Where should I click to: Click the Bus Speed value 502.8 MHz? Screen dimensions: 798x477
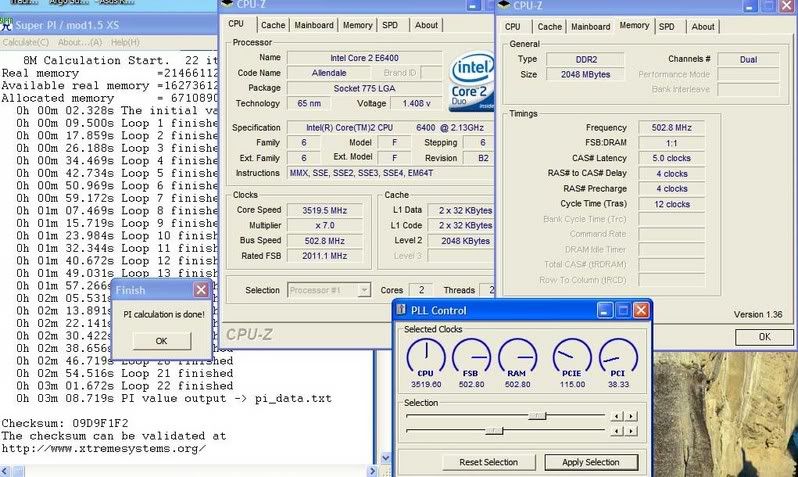325,241
